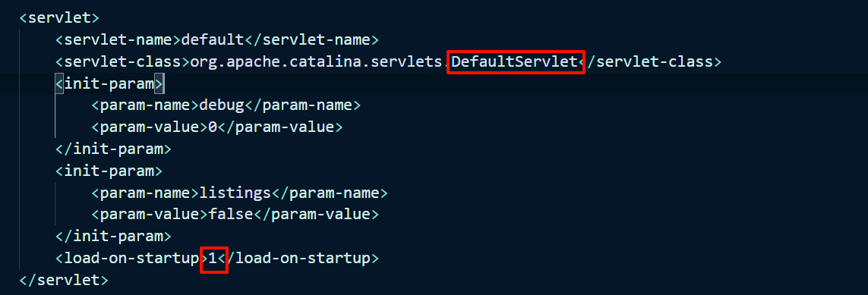Viewport: 868px width, 295px height.
Task: Click the servlet-name value default
Action: 213,39
